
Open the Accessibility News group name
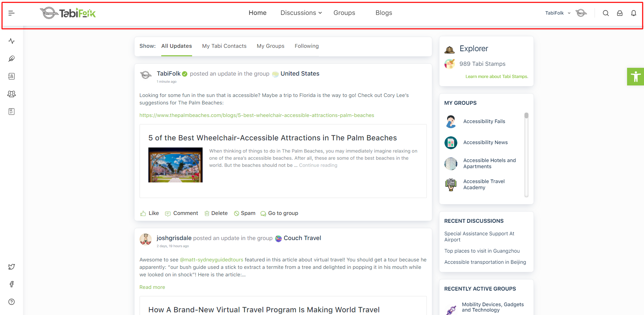pos(485,142)
